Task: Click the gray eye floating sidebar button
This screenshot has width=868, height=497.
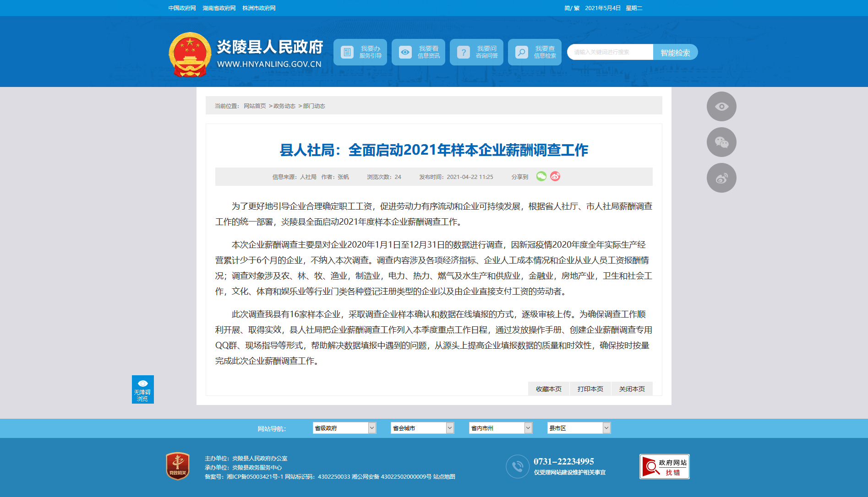Action: point(721,107)
